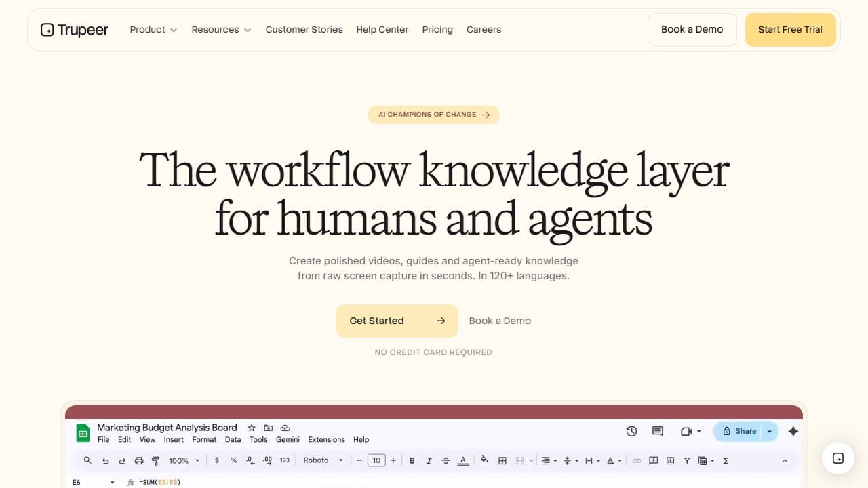Click the fill color paint bucket icon
Screen dimensions: 868x488
coord(484,460)
